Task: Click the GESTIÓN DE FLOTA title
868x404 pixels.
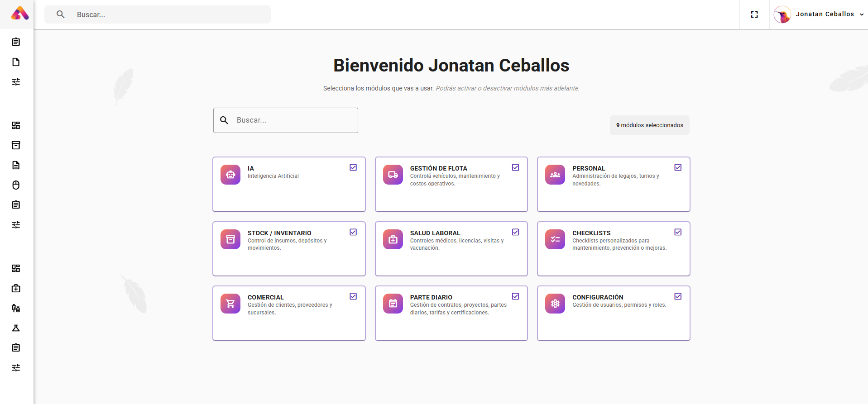Action: [438, 168]
